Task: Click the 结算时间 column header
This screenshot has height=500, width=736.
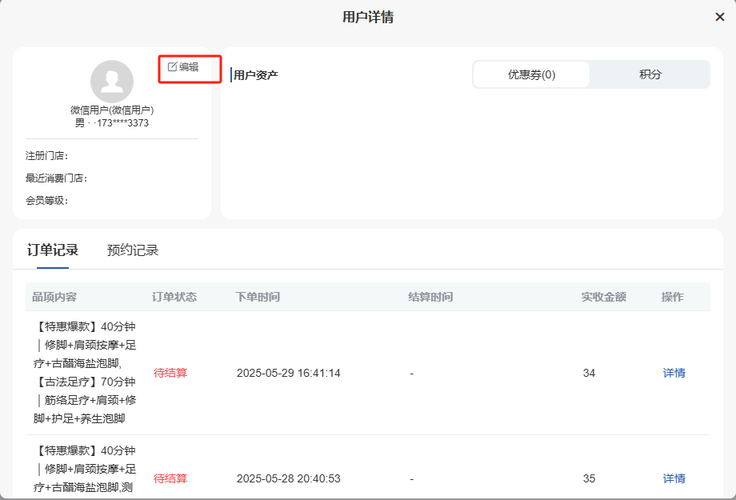Action: pyautogui.click(x=430, y=297)
